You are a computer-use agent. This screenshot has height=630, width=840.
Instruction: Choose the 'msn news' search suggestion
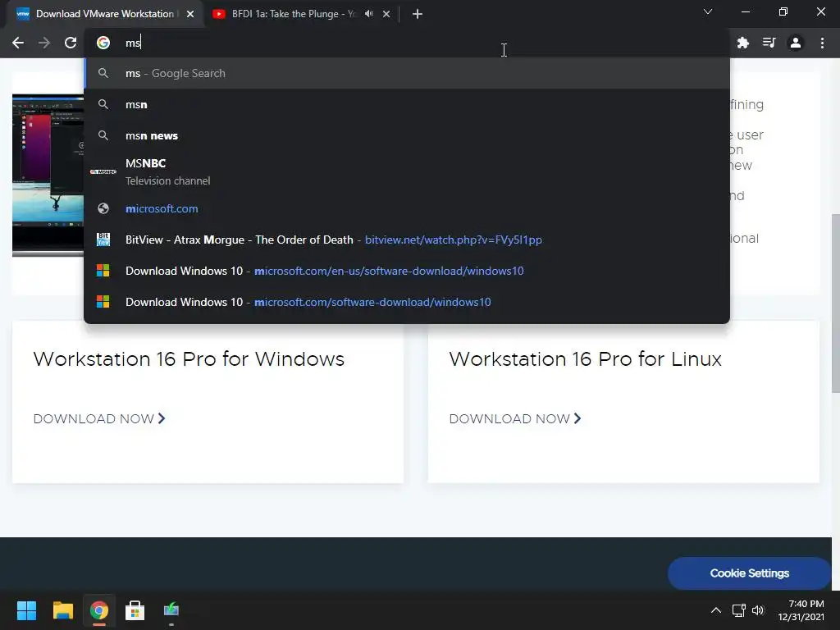coord(407,135)
